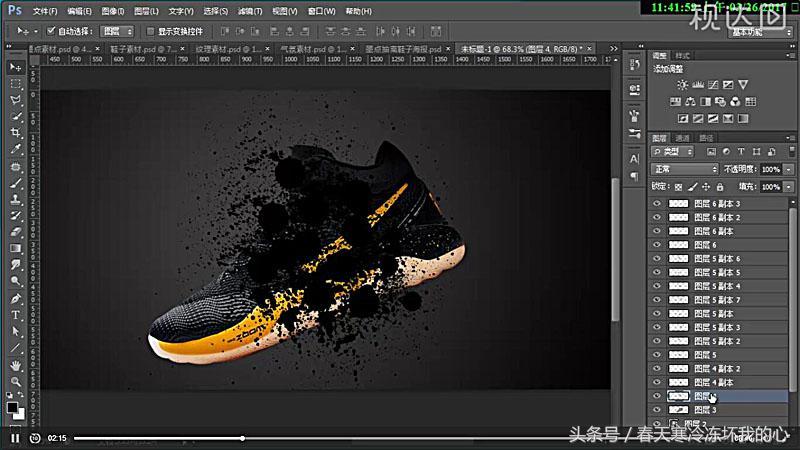This screenshot has height=450, width=800.
Task: Select the Eraser tool
Action: pyautogui.click(x=16, y=232)
